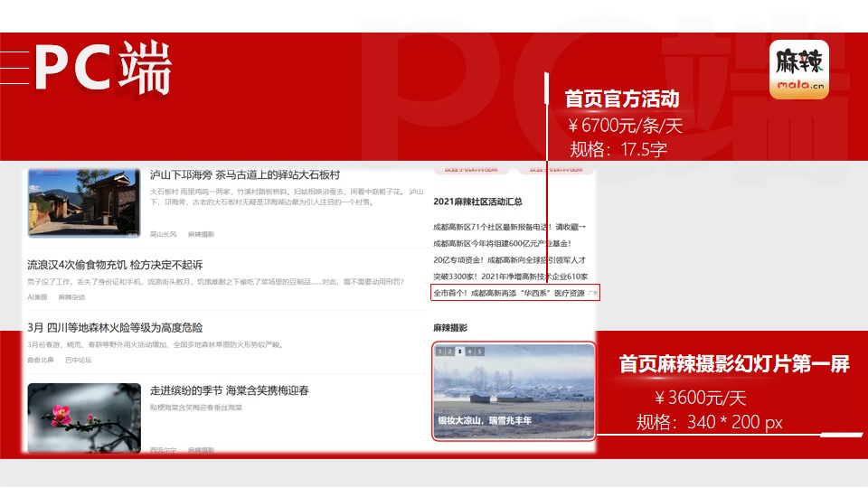
Task: Open article 3月 四川等地森林火险等级为高度危险
Action: [115, 327]
